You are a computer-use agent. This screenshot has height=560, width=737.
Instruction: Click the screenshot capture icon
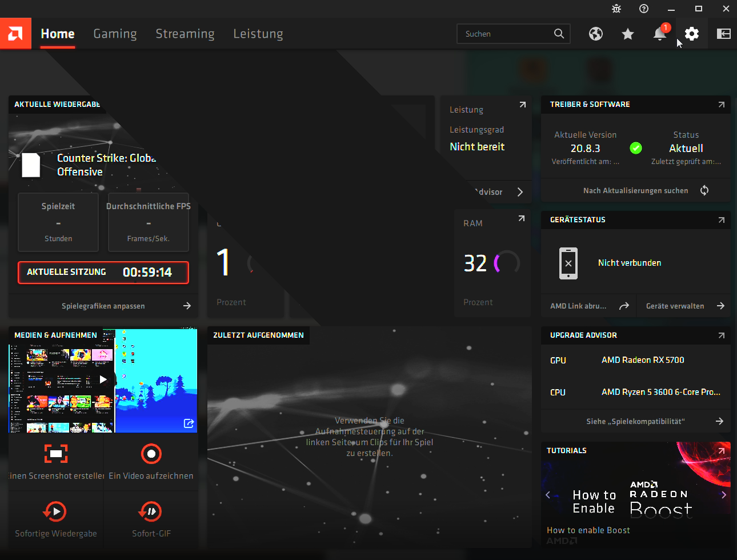tap(56, 454)
